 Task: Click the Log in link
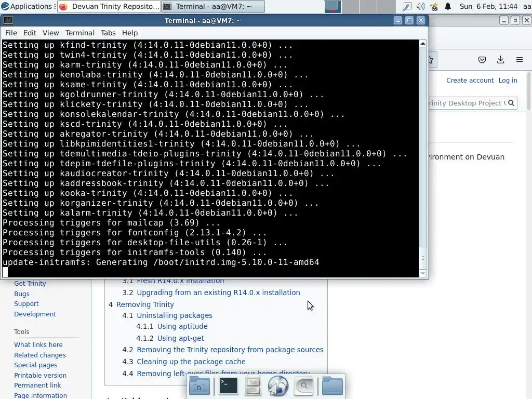(508, 81)
